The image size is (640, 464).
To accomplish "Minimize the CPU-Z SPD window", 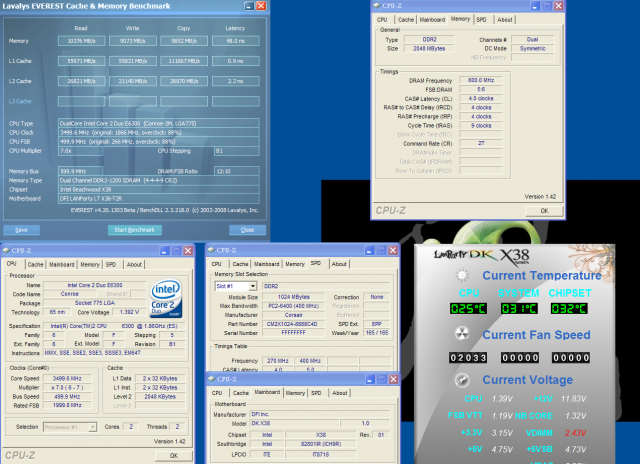I will click(369, 250).
